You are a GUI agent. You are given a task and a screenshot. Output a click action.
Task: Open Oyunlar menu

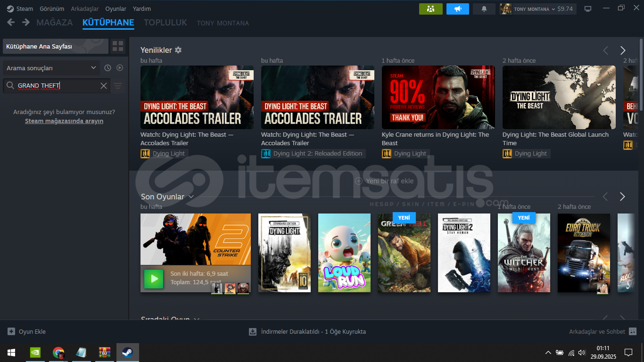116,8
